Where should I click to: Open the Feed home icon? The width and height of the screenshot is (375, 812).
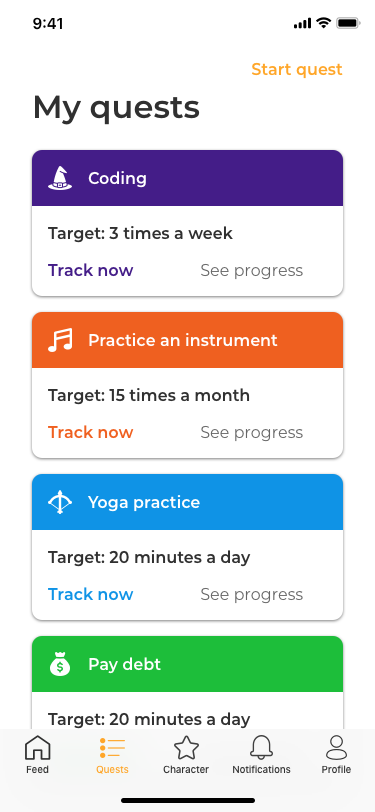point(38,748)
